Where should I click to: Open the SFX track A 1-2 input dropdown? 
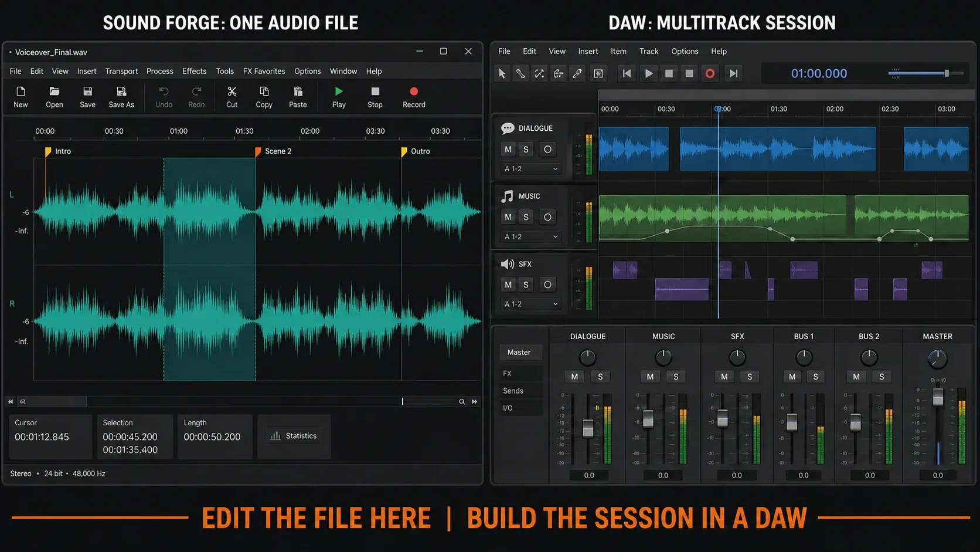pos(531,304)
